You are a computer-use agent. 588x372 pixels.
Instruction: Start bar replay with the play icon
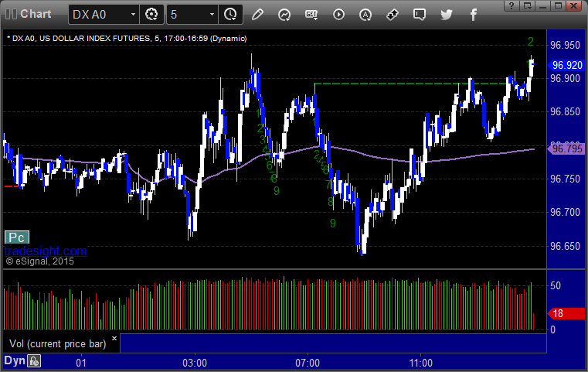[338, 15]
